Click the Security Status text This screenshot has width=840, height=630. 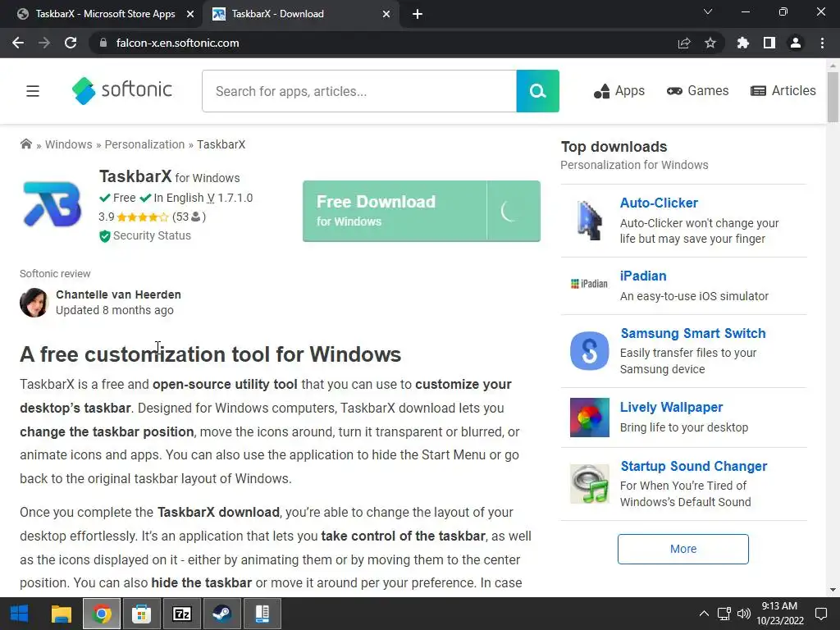coord(152,235)
